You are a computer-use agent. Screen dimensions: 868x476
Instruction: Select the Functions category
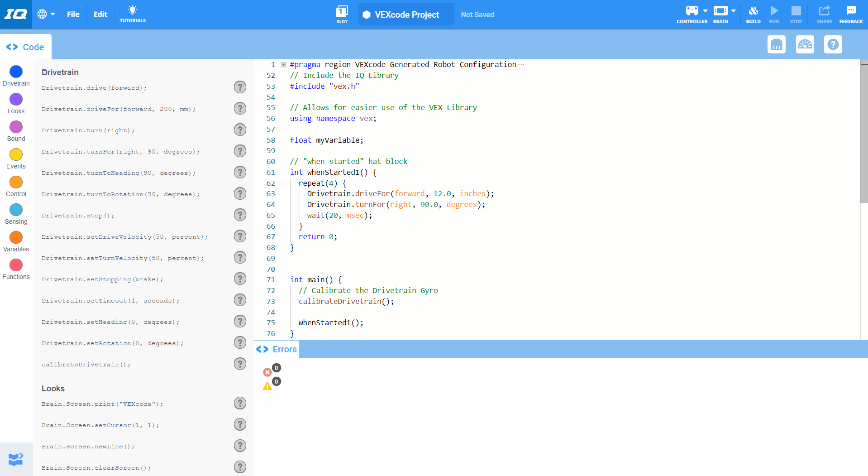(x=16, y=269)
